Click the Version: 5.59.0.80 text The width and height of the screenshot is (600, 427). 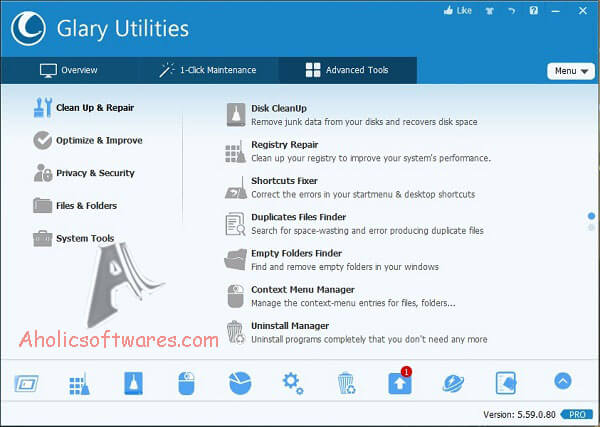point(519,415)
